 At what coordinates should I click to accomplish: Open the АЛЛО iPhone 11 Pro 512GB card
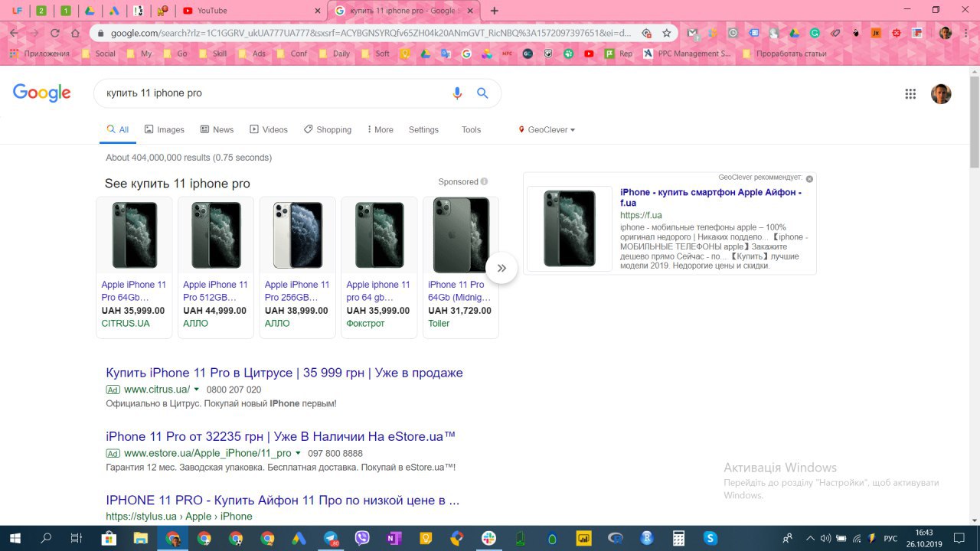pyautogui.click(x=216, y=267)
